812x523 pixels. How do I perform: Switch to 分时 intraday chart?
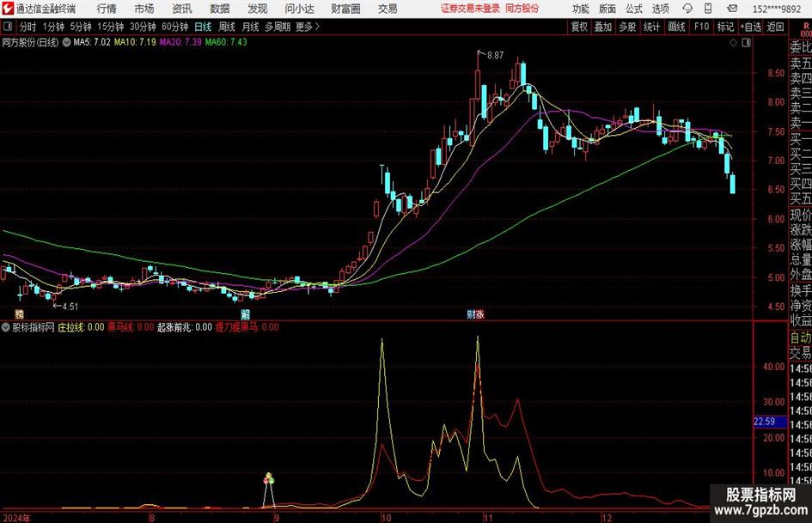click(28, 27)
